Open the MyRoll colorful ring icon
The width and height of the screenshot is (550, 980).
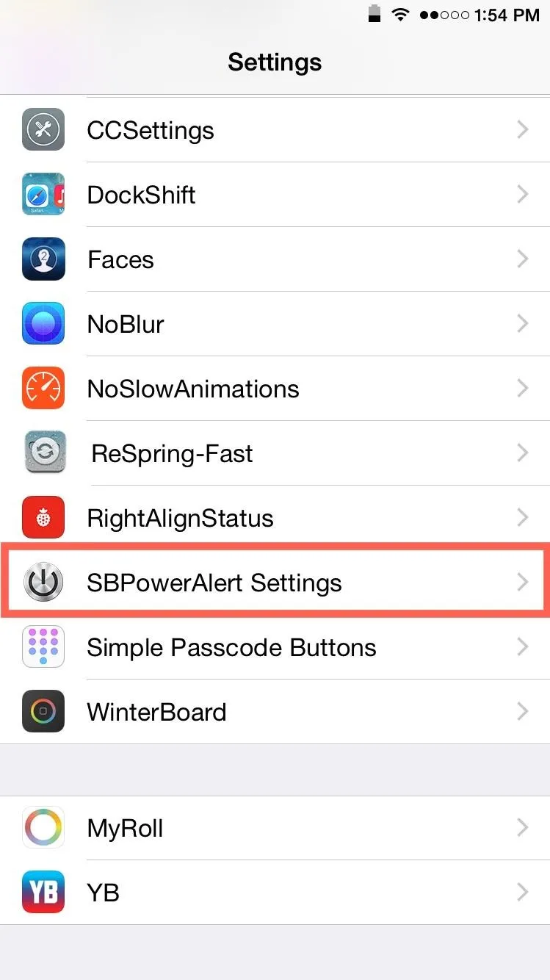point(43,828)
